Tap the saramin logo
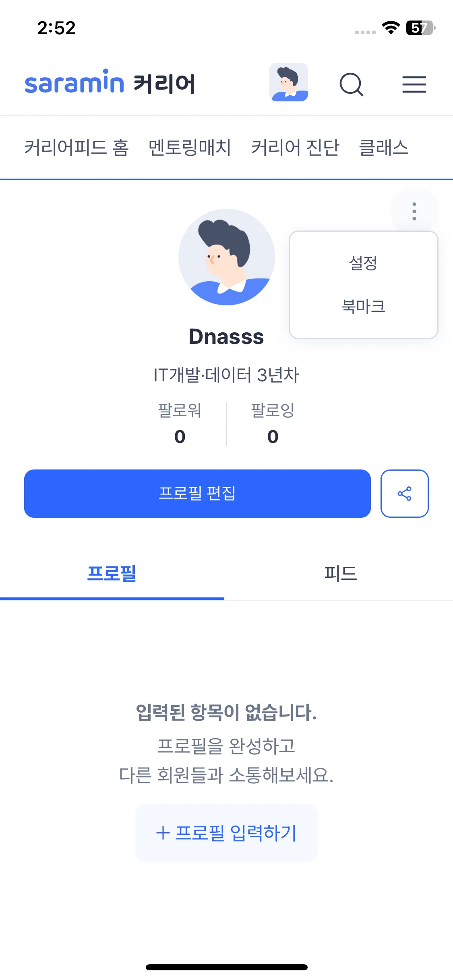Image resolution: width=453 pixels, height=980 pixels. point(74,82)
